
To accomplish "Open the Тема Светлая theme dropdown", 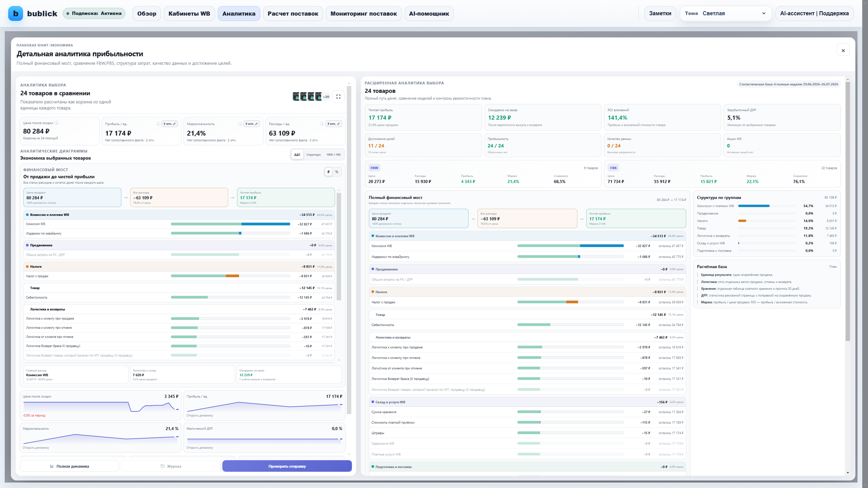I will click(726, 14).
